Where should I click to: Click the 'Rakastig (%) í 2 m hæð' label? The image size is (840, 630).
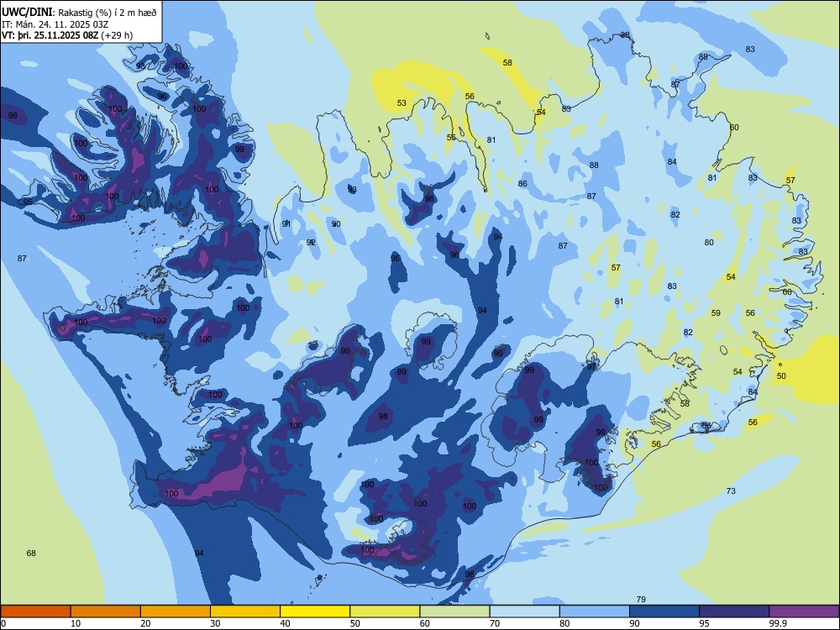pyautogui.click(x=108, y=13)
